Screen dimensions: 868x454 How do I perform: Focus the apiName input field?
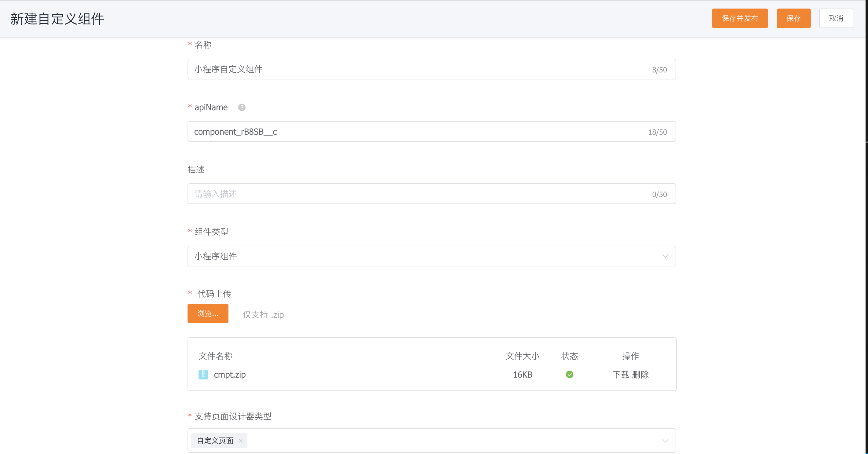(432, 131)
